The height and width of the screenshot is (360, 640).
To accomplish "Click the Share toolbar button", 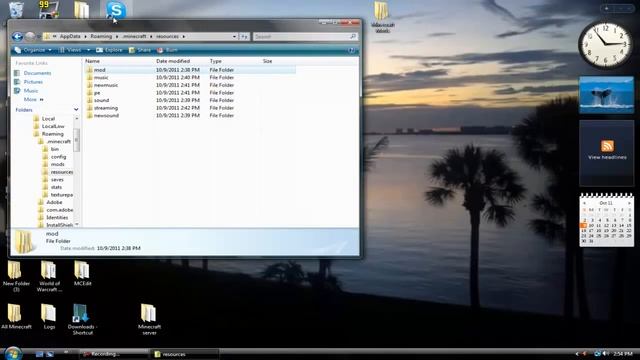I will point(140,50).
